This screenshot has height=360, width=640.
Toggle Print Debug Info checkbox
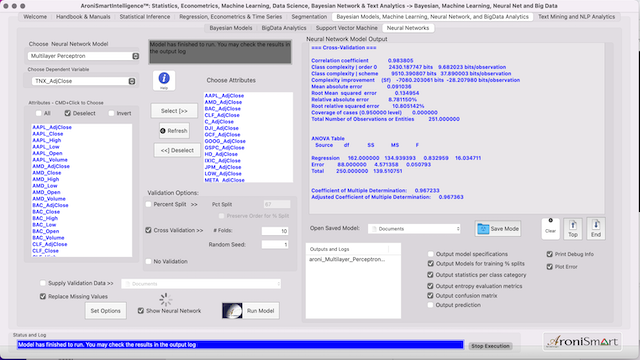click(549, 254)
